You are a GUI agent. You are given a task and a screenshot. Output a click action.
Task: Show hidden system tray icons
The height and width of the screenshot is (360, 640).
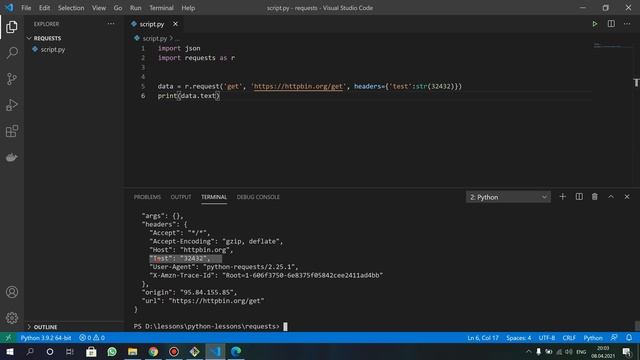[x=528, y=351]
